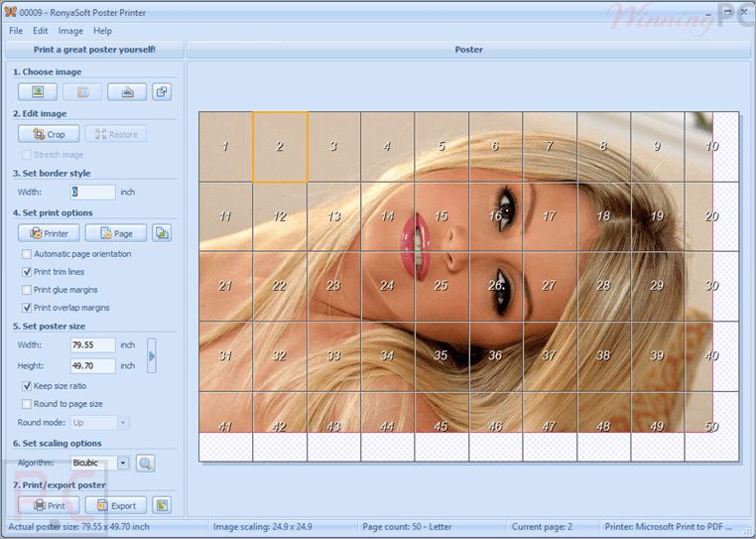Disable Print trim lines

27,272
